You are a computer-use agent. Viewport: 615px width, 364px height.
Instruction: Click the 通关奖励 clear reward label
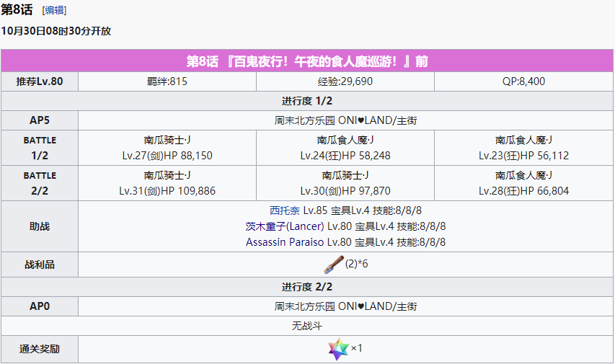pyautogui.click(x=40, y=349)
